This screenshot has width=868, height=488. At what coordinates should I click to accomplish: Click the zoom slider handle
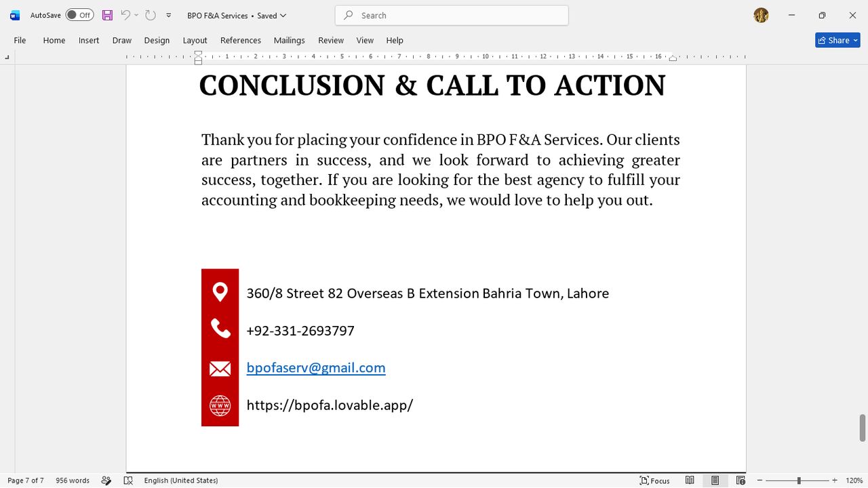tap(799, 481)
